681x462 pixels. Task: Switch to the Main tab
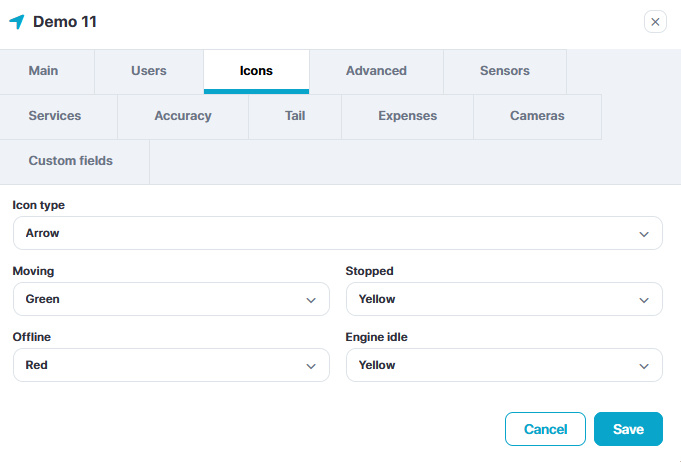tap(44, 71)
